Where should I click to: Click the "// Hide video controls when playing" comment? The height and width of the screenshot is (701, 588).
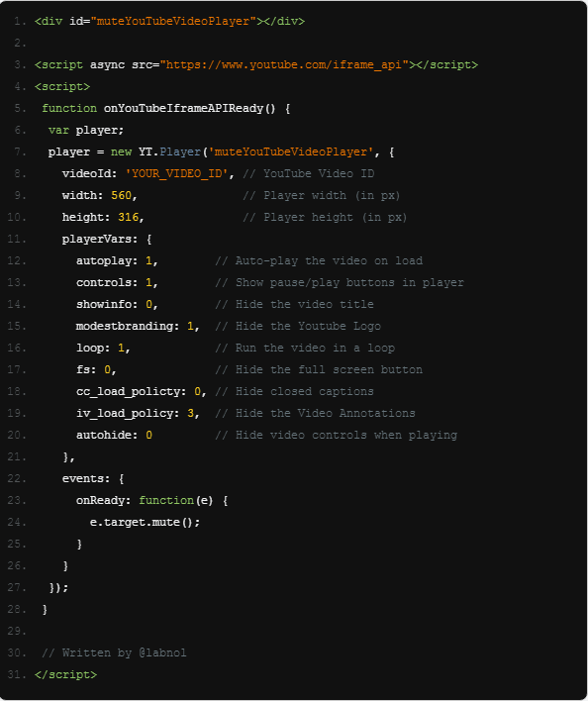336,435
